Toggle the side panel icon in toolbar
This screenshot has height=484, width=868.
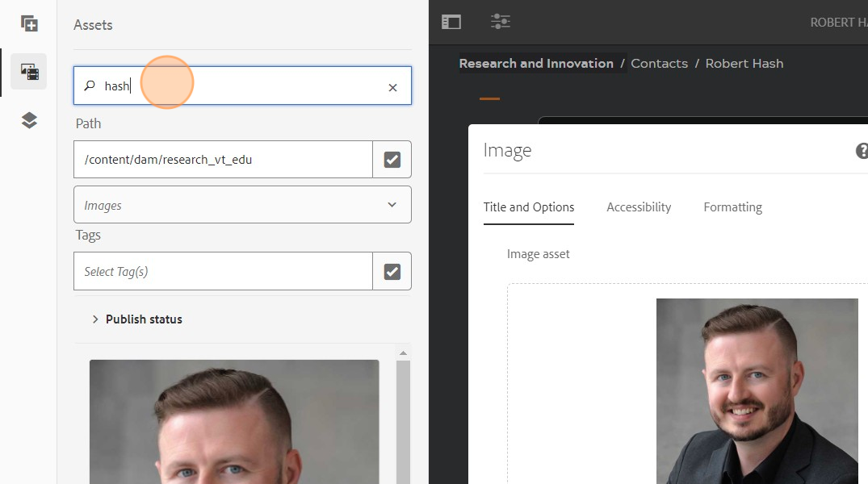pyautogui.click(x=451, y=22)
